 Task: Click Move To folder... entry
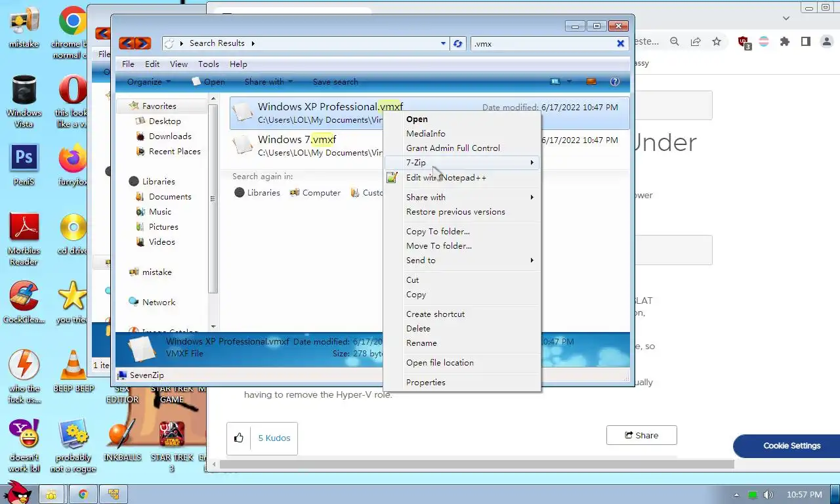click(462, 246)
